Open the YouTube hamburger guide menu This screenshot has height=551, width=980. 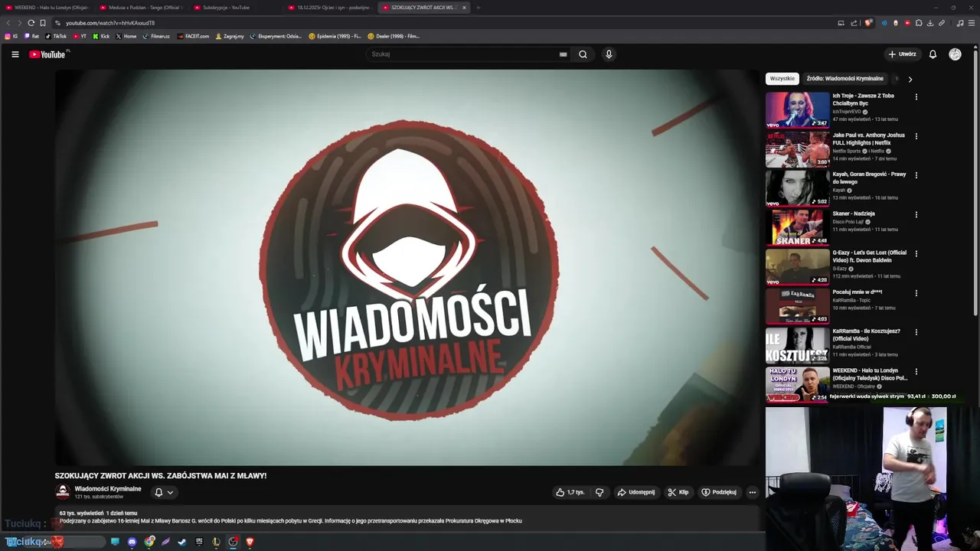tap(15, 54)
